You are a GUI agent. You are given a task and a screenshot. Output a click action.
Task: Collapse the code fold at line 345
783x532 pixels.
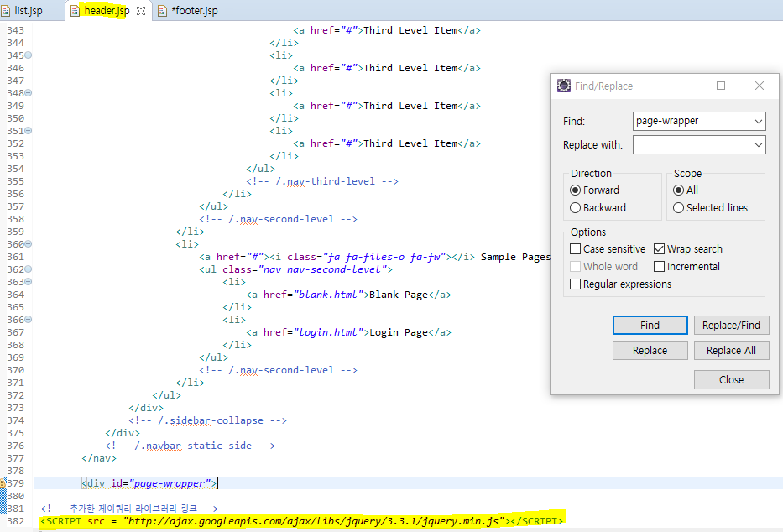point(29,55)
